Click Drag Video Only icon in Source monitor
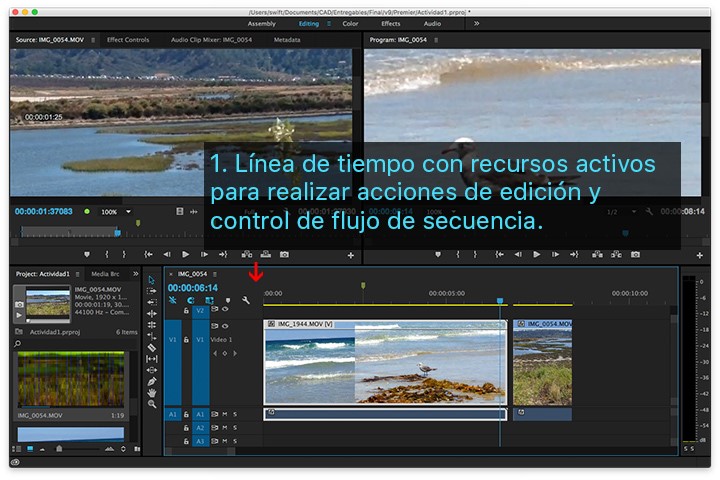The image size is (720, 480). pos(180,211)
